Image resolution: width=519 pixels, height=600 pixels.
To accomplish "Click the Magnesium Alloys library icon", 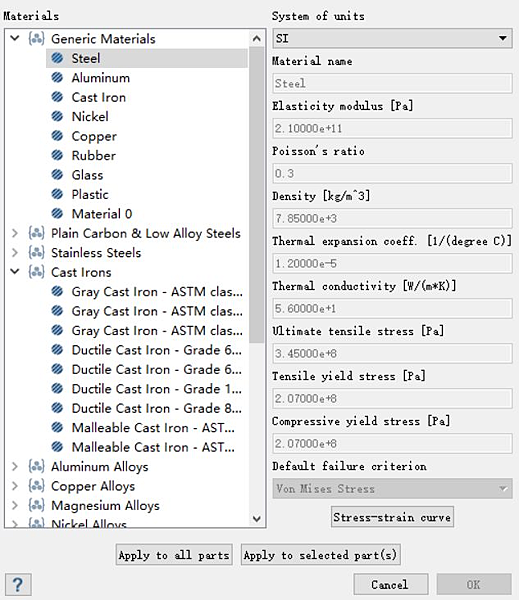I will (x=36, y=505).
